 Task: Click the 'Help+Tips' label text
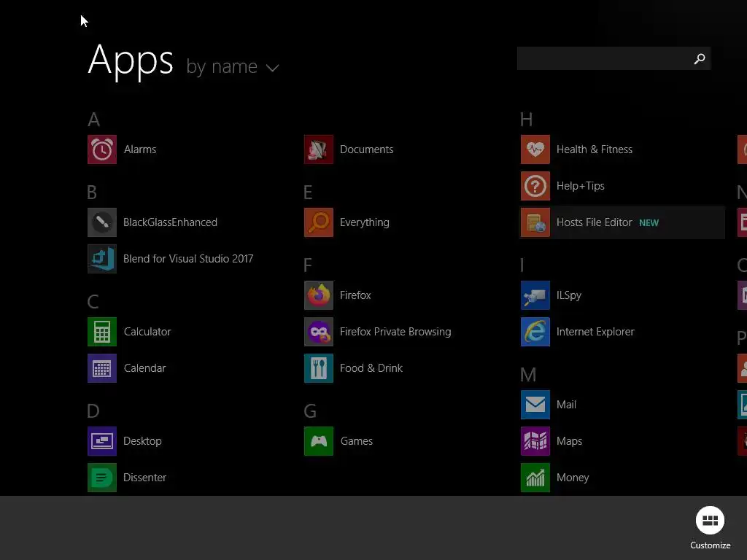pos(580,186)
